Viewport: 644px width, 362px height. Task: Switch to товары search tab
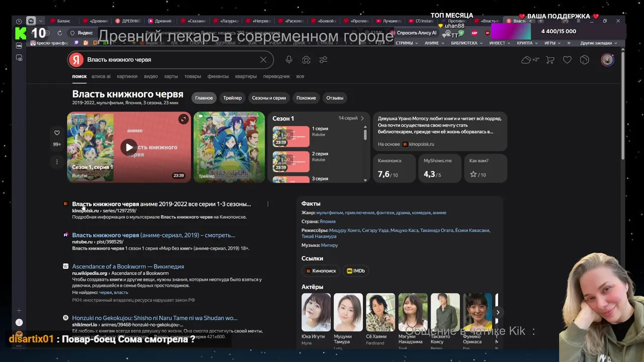click(x=192, y=76)
